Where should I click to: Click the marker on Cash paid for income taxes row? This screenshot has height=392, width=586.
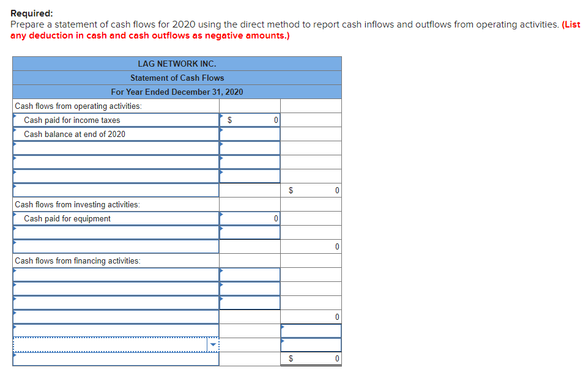[14, 120]
